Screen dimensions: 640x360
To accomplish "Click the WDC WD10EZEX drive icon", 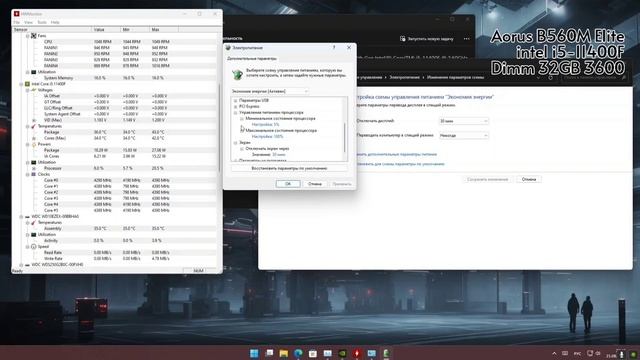I will click(27, 217).
